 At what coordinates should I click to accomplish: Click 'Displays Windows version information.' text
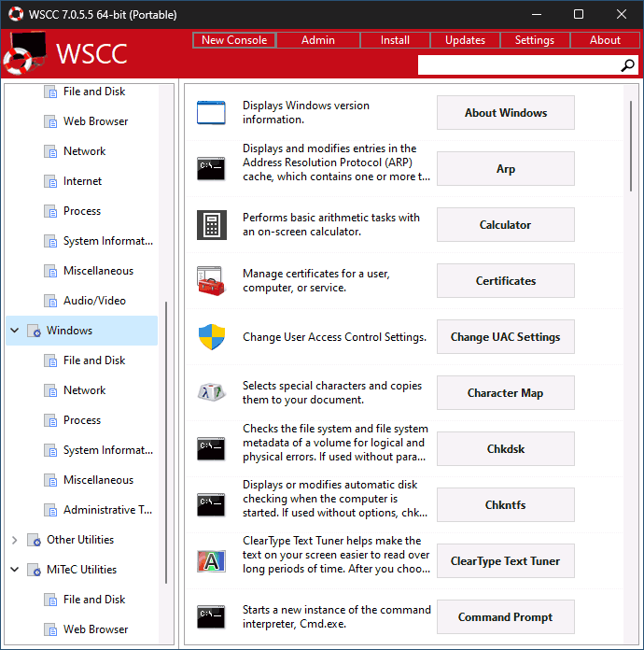click(306, 112)
